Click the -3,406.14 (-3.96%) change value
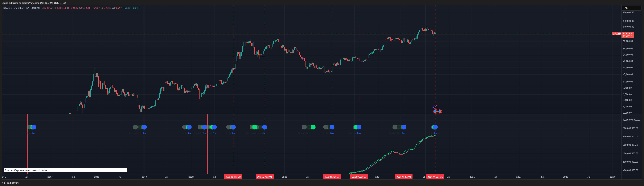Image resolution: width=644 pixels, height=186 pixels. (101, 8)
